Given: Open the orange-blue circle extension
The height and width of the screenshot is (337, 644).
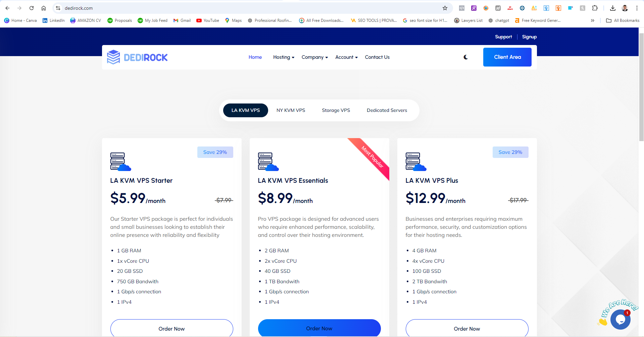Looking at the screenshot, I should pos(486,8).
